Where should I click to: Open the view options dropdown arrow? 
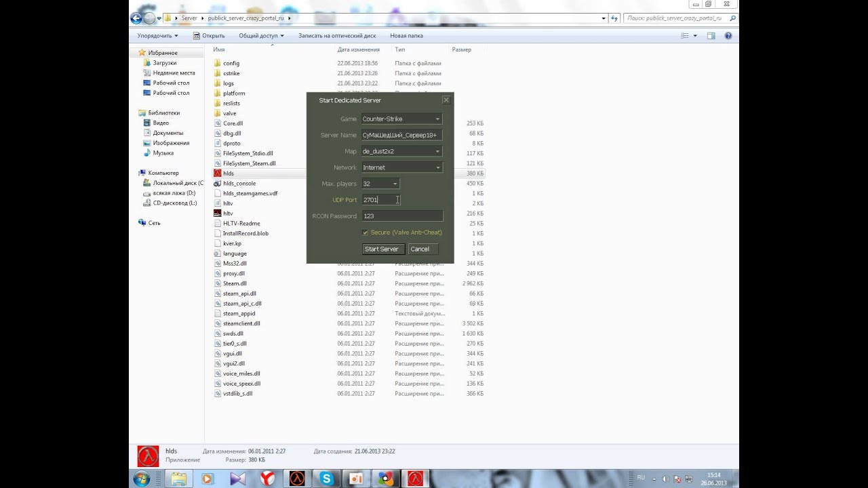(695, 35)
